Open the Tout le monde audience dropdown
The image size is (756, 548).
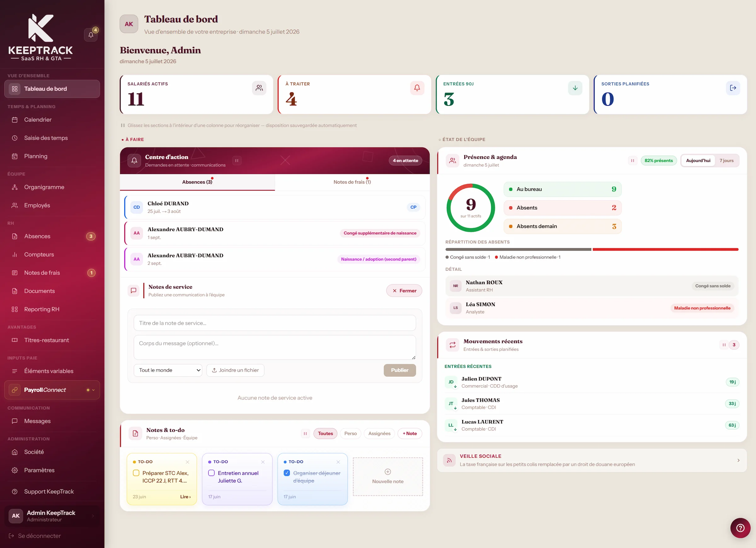[168, 370]
